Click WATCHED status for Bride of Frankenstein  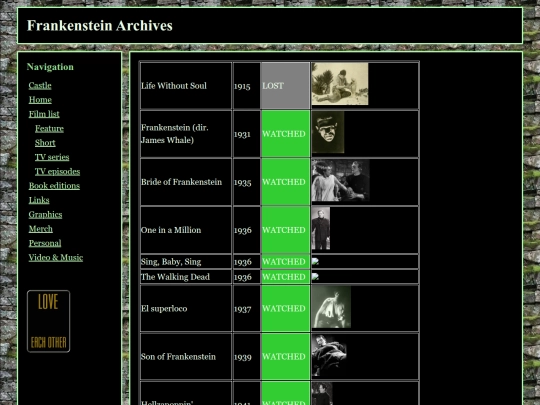pos(285,182)
